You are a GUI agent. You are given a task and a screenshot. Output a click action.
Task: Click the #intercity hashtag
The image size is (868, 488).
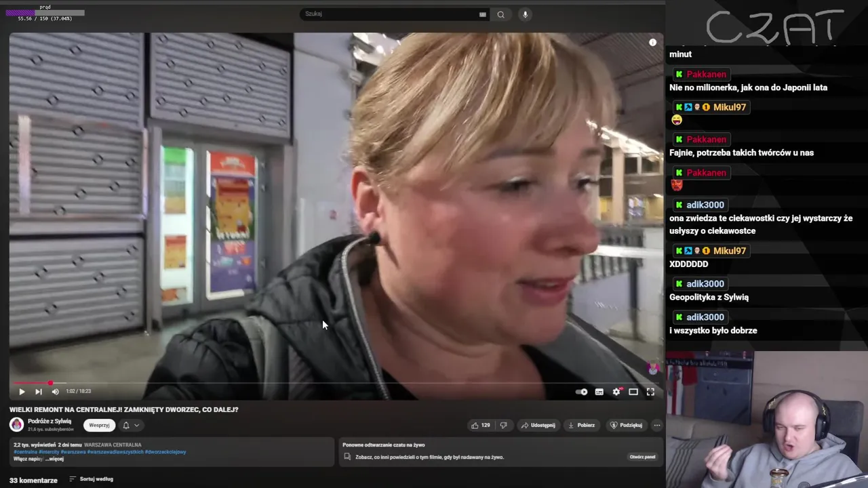[49, 451]
